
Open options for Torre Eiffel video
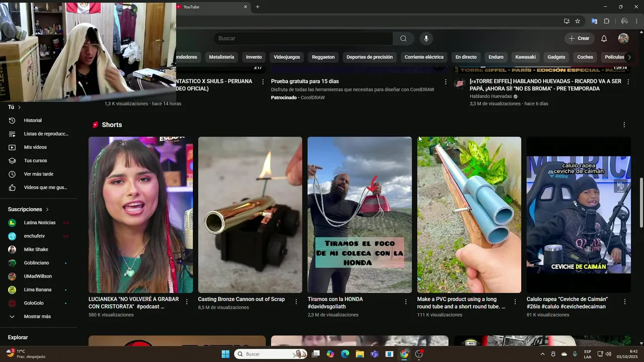click(x=628, y=81)
